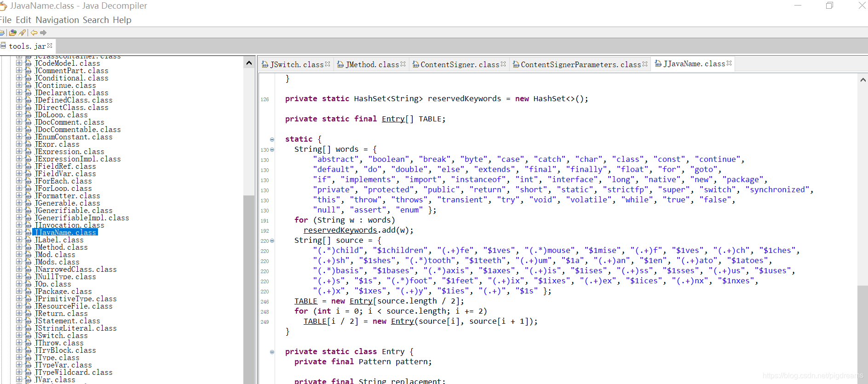
Task: Close the JSwitch.class editor tab
Action: coord(328,64)
